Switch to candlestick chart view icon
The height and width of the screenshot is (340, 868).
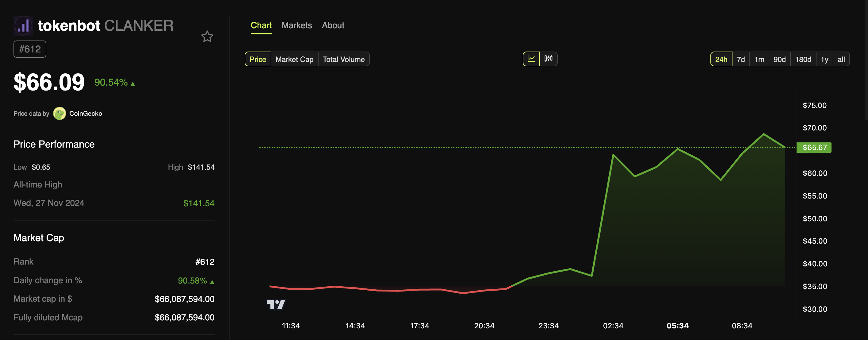[x=548, y=59]
